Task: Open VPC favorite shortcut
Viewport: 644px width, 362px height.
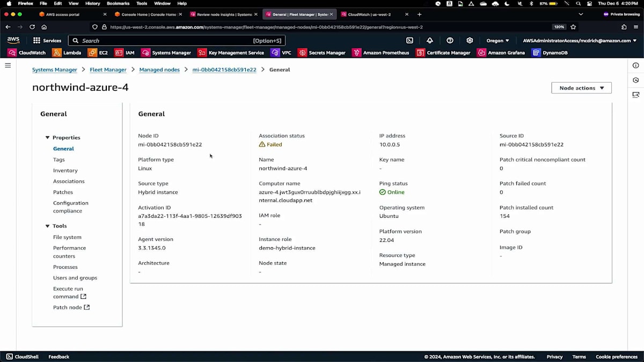Action: (281, 53)
